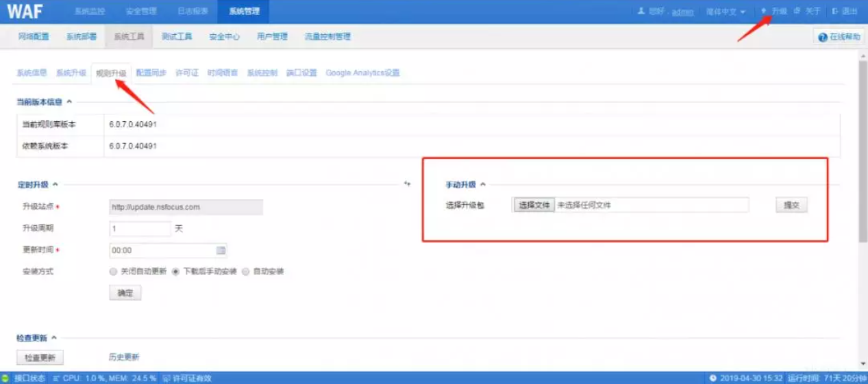Image resolution: width=868 pixels, height=384 pixels.
Task: Click the 检查更新 button
Action: point(40,357)
